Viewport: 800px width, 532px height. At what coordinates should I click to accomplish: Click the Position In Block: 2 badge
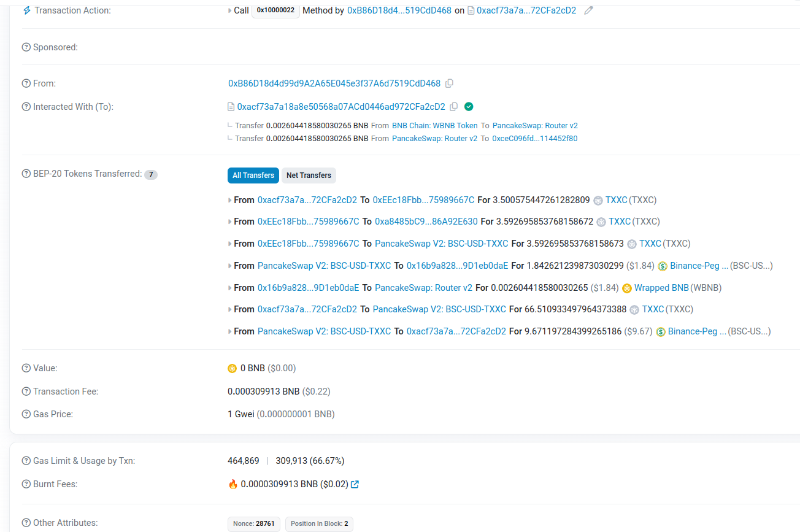tap(319, 524)
